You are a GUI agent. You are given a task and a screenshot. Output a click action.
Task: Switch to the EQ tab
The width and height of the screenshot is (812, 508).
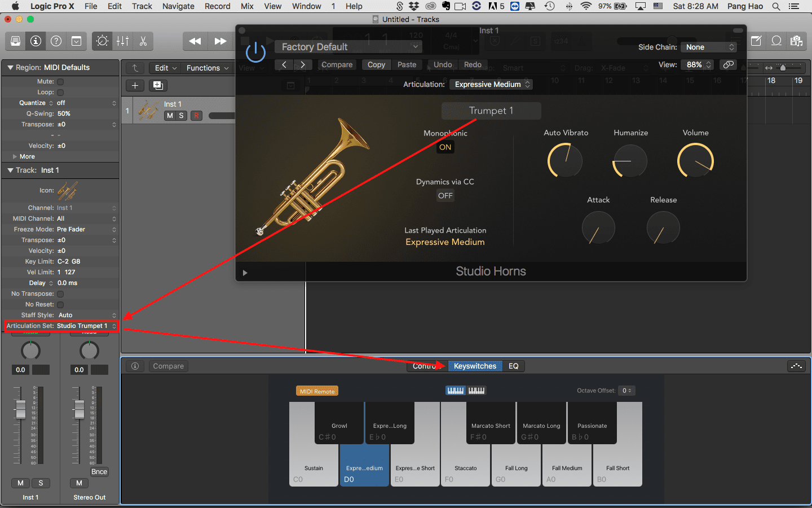514,366
